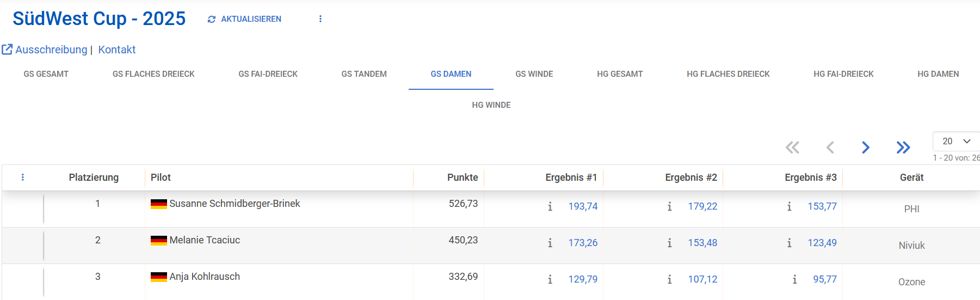The height and width of the screenshot is (300, 980).
Task: Show info for Susanne's 193,74 result
Action: pyautogui.click(x=550, y=206)
